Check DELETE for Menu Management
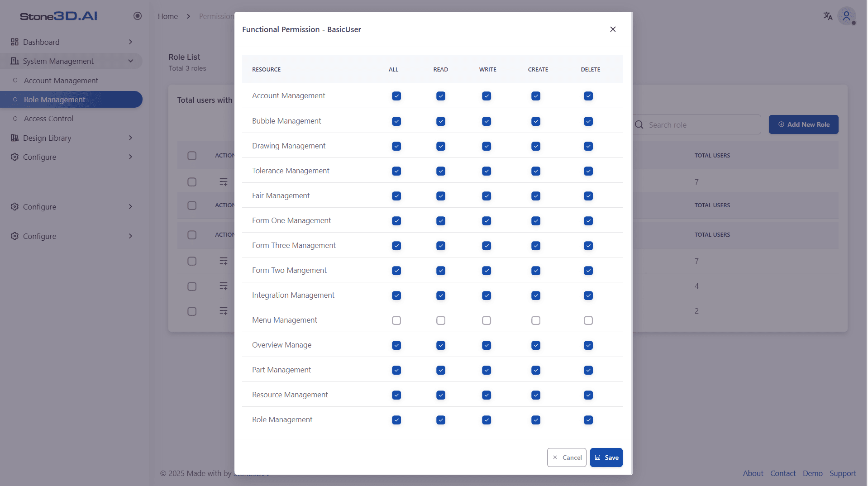868x486 pixels. [x=588, y=320]
